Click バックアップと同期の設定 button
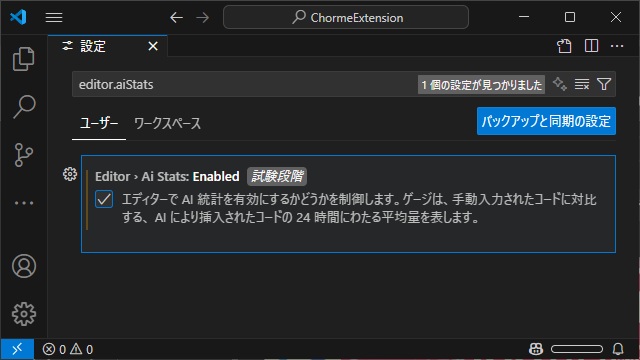Screen dimensions: 640x360 tap(546, 121)
